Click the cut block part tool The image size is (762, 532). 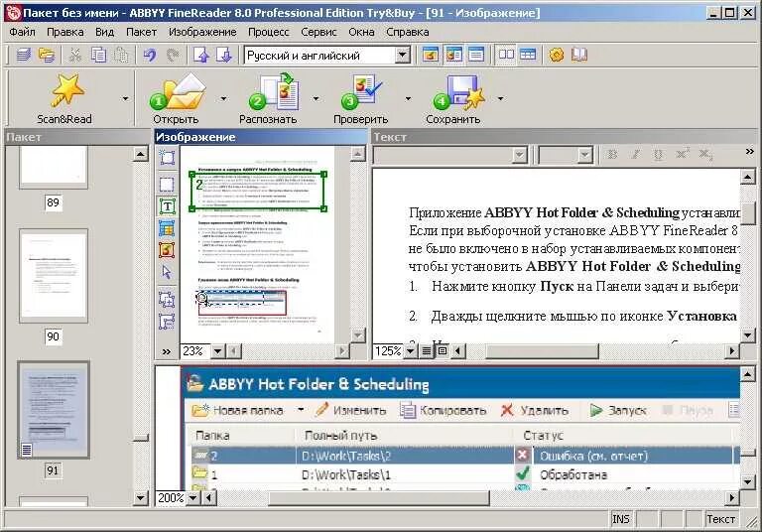coord(167,321)
